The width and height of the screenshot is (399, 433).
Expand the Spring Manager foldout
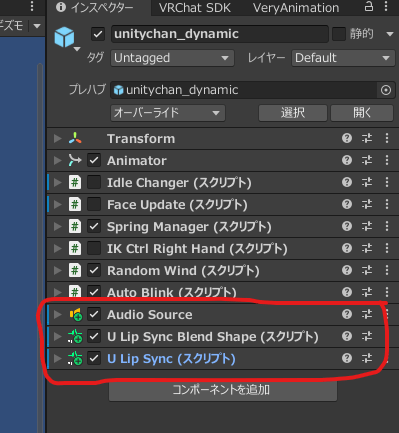point(58,226)
